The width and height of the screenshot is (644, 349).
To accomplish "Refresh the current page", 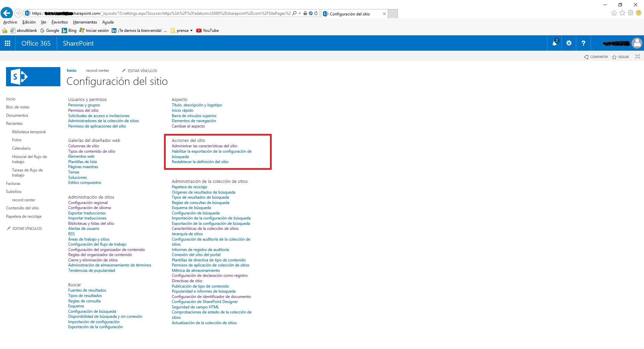I will coord(316,13).
